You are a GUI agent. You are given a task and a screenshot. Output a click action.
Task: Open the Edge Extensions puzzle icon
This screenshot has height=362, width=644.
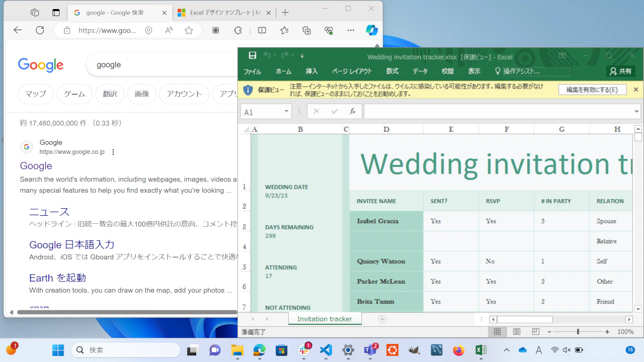point(238,30)
